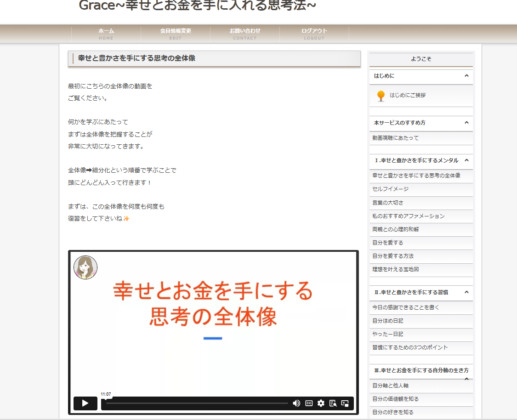Image resolution: width=517 pixels, height=420 pixels.
Task: Open セルフイメージ lesson link
Action: (x=390, y=189)
